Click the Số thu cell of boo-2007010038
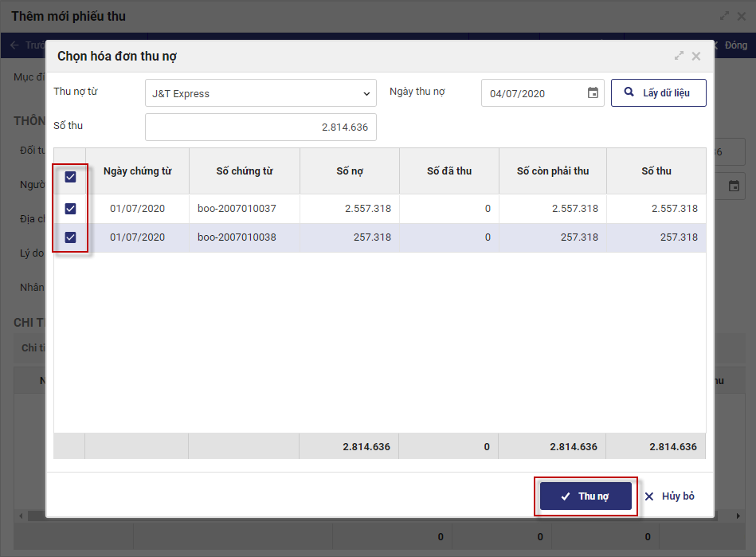Viewport: 756px width, 557px height. point(656,237)
